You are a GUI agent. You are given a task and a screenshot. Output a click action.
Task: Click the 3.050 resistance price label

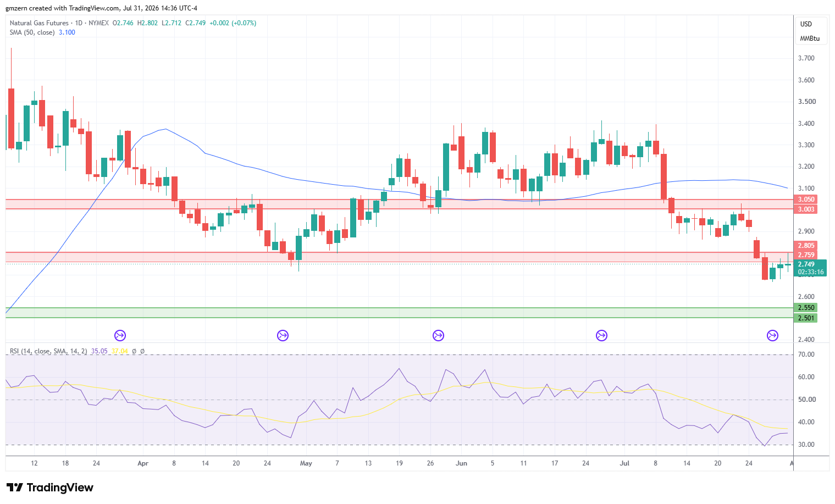(x=806, y=200)
